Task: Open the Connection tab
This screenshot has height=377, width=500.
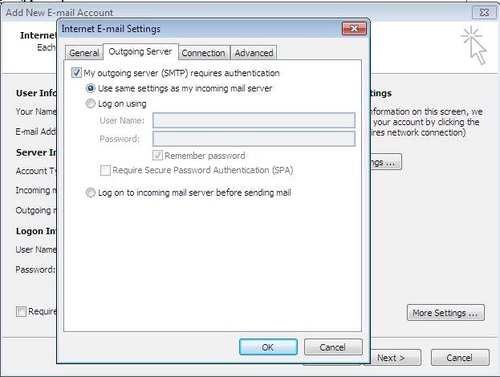Action: tap(203, 53)
